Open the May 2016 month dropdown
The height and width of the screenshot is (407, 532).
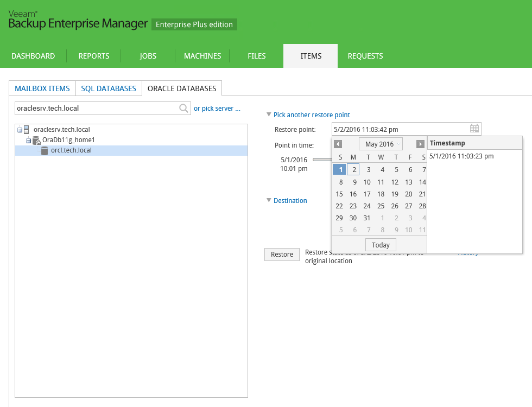pyautogui.click(x=381, y=144)
